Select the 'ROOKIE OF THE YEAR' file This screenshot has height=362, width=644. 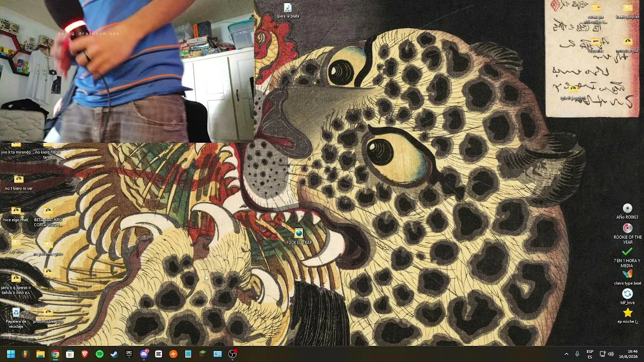pos(627,234)
